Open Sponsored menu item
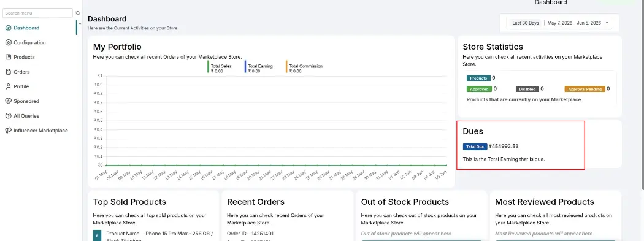This screenshot has width=644, height=241. [26, 101]
